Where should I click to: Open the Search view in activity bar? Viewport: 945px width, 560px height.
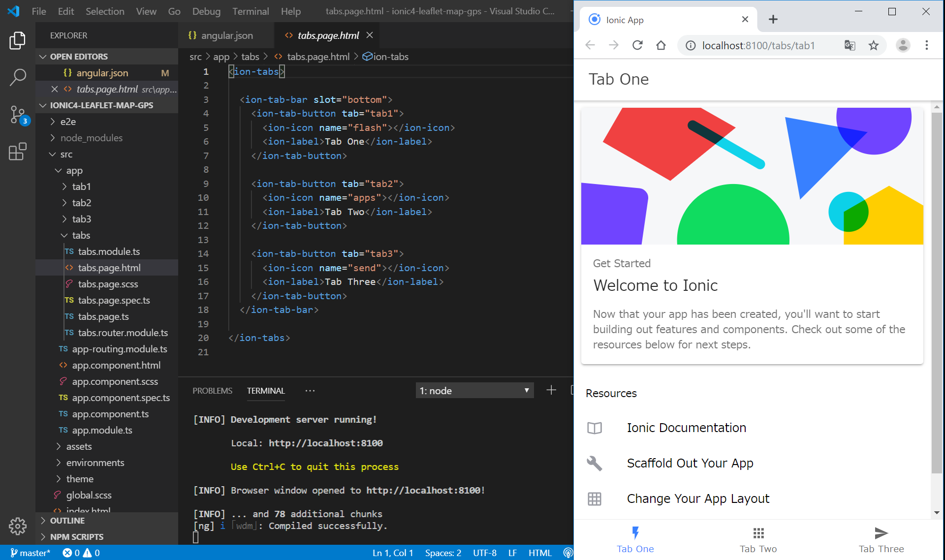18,77
